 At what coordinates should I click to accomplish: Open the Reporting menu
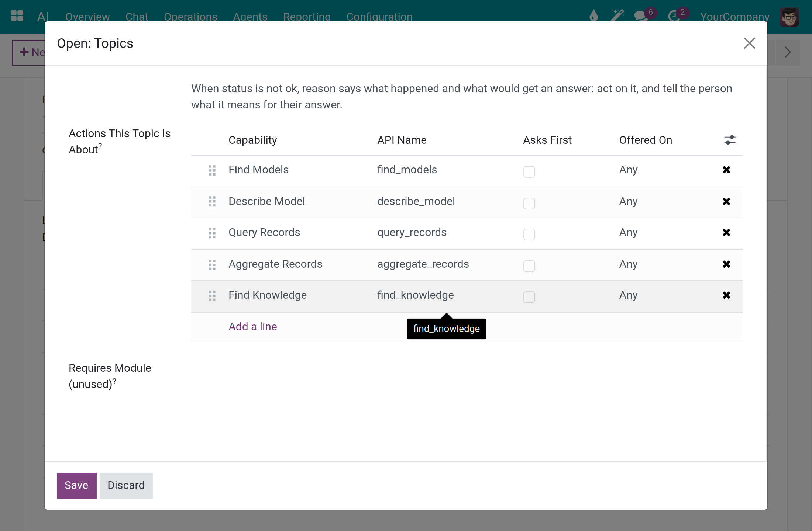[x=307, y=17]
